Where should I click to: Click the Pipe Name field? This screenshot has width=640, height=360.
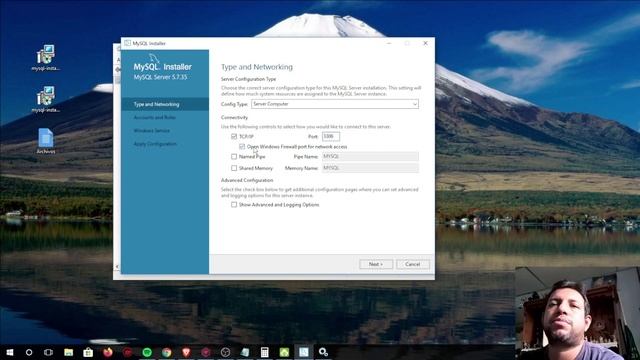370,156
